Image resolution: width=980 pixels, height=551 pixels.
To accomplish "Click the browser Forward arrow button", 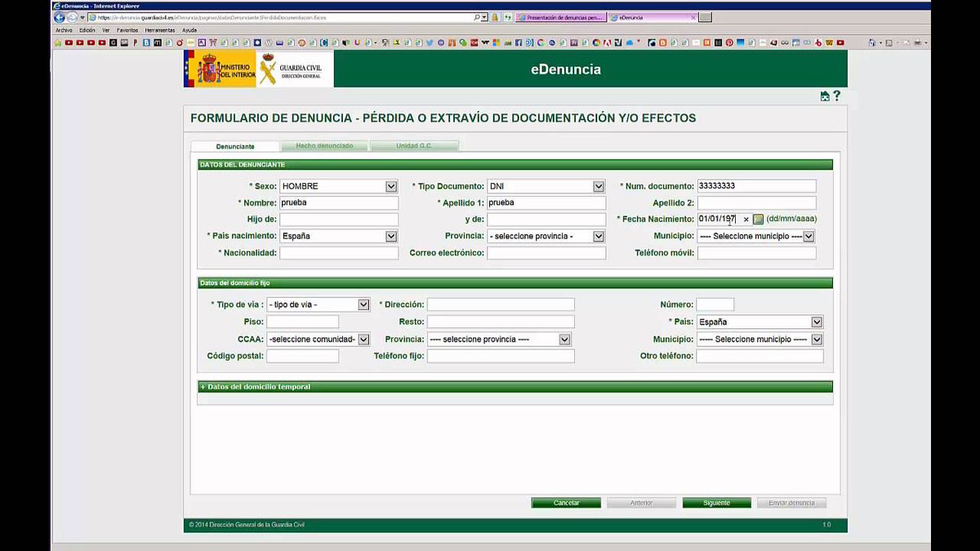I will [x=72, y=17].
